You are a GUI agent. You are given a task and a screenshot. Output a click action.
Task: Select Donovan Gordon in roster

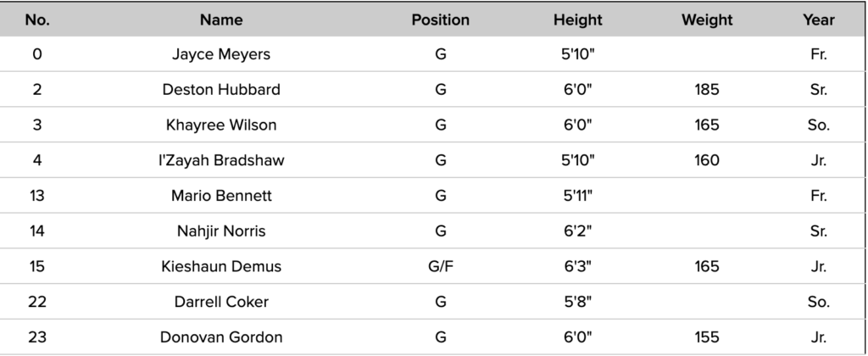point(221,337)
